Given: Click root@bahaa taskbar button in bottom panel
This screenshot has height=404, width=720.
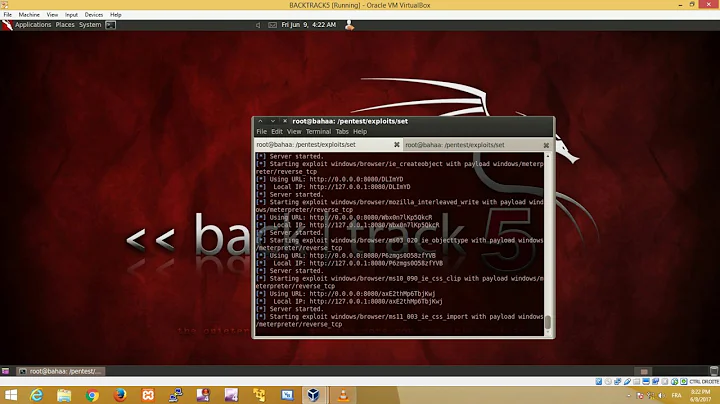Looking at the screenshot, I should pos(61,371).
